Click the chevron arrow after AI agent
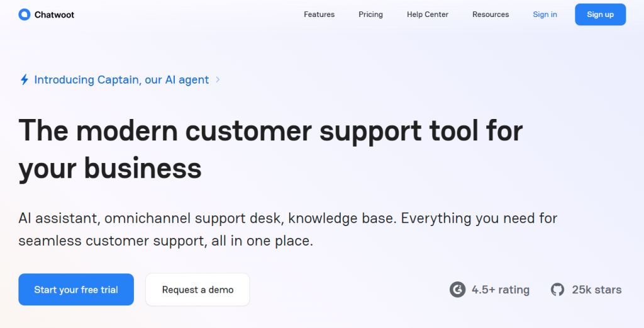 [218, 80]
